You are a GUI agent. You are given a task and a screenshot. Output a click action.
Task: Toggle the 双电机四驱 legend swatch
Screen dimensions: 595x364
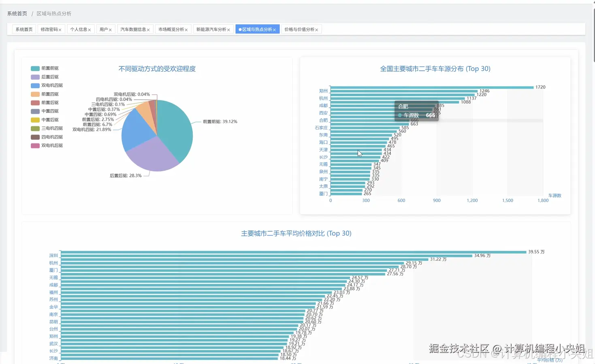click(x=35, y=85)
